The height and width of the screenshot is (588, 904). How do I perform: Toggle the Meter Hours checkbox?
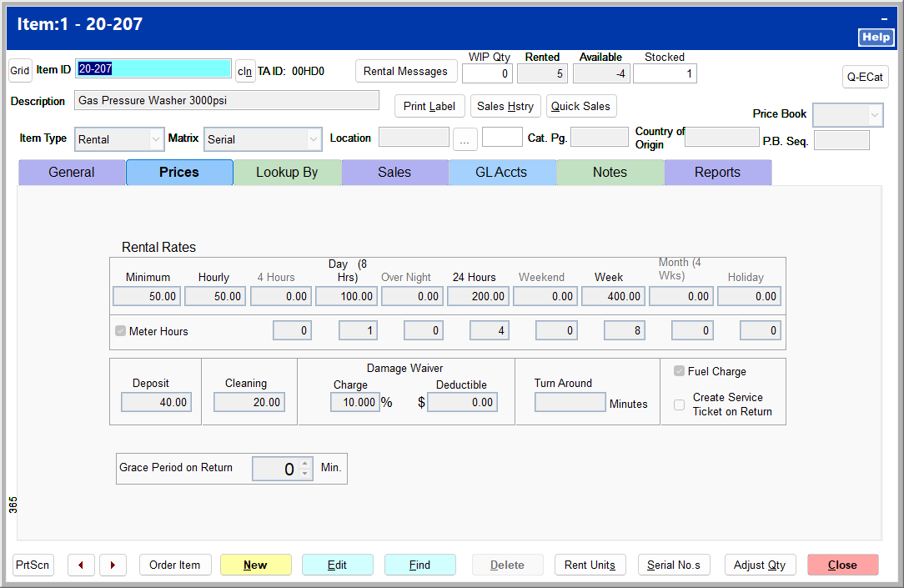[x=121, y=331]
